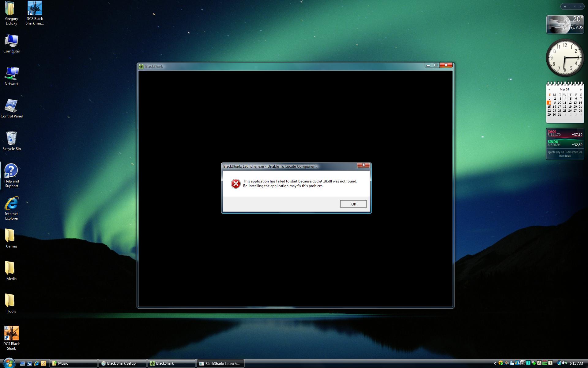Expand hidden tray icons arrow

[495, 363]
